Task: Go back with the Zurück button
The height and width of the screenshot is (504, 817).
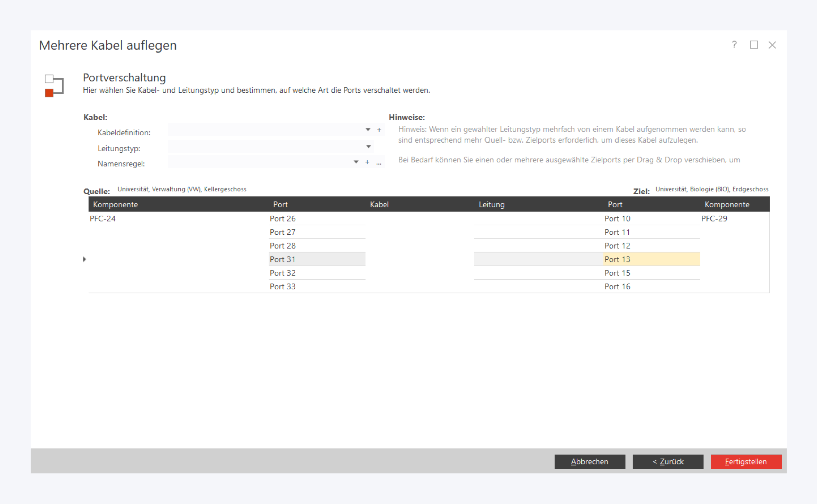Action: pyautogui.click(x=668, y=461)
